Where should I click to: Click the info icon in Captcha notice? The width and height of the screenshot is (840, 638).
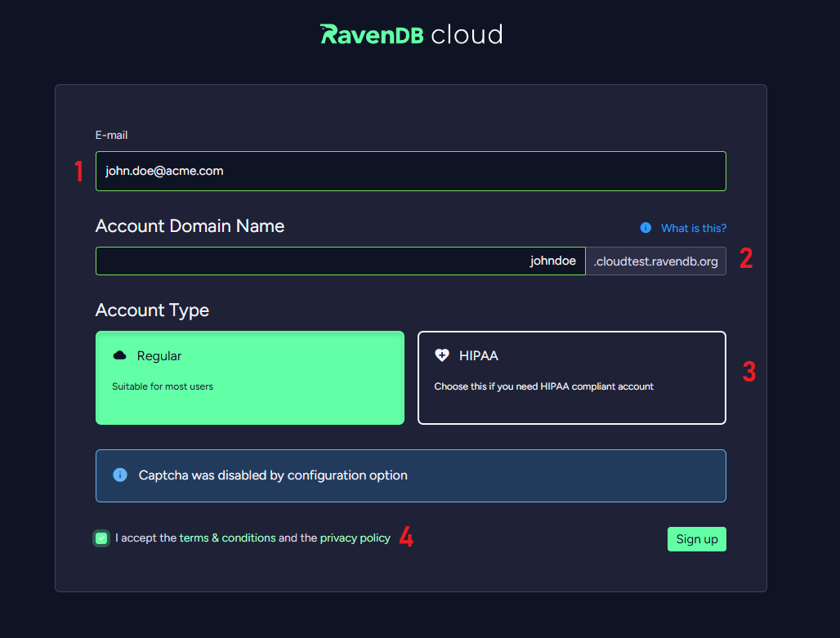click(120, 475)
